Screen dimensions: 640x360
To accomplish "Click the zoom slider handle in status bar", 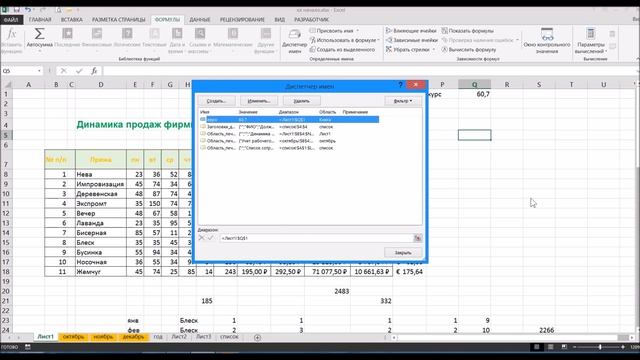I will (x=600, y=347).
